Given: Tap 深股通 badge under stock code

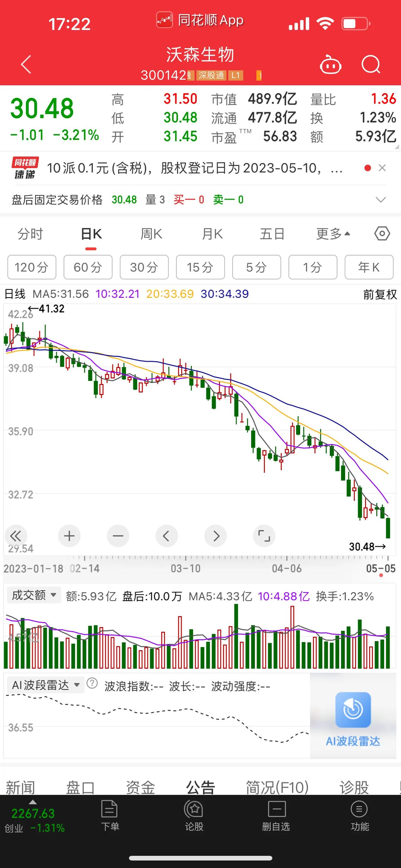Looking at the screenshot, I should pyautogui.click(x=211, y=75).
